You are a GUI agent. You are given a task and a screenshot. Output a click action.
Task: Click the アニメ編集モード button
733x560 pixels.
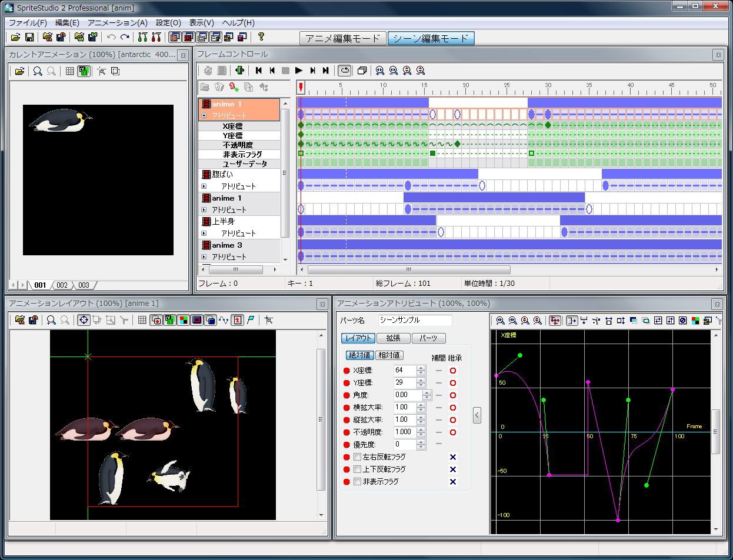coord(342,38)
